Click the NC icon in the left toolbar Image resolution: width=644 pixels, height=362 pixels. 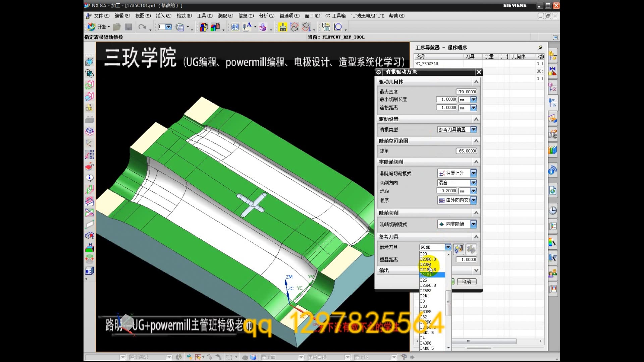(89, 271)
